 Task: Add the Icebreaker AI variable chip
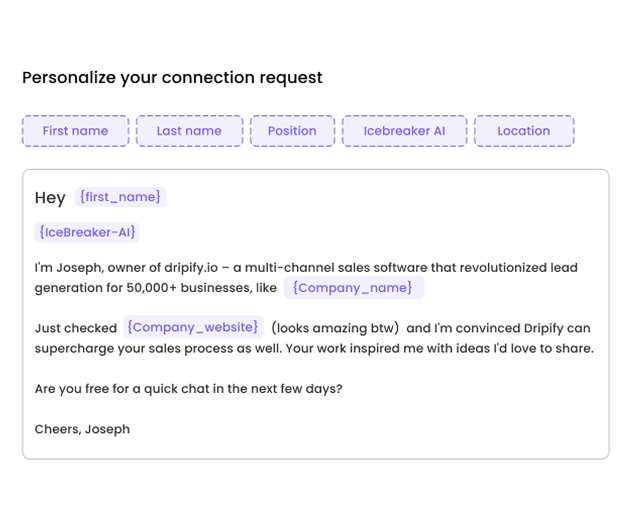tap(404, 131)
